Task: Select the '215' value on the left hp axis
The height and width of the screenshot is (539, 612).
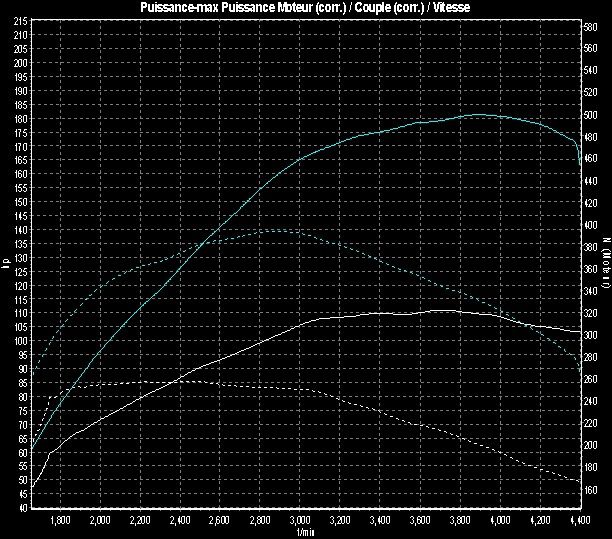Action: [x=21, y=34]
